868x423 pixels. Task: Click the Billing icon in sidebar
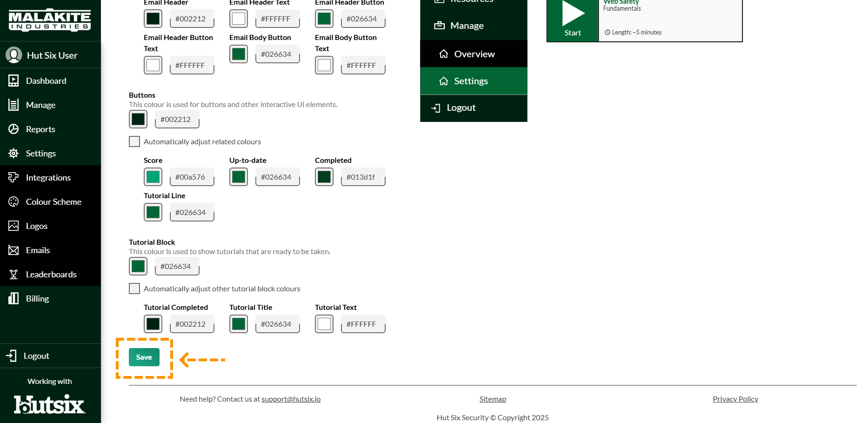point(13,298)
